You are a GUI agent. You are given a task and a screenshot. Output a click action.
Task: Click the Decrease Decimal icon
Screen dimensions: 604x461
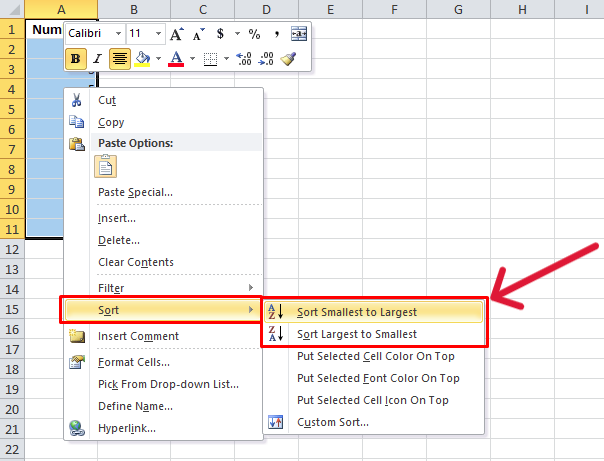(265, 59)
